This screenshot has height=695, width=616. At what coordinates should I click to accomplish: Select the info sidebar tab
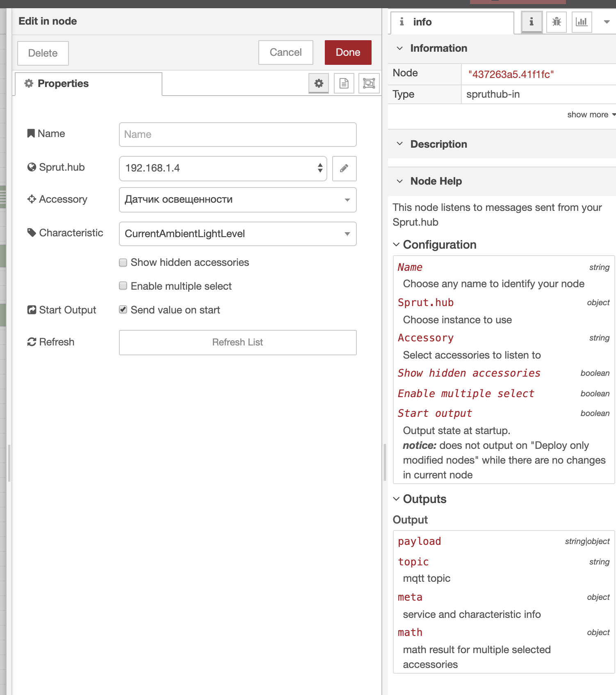pyautogui.click(x=452, y=22)
